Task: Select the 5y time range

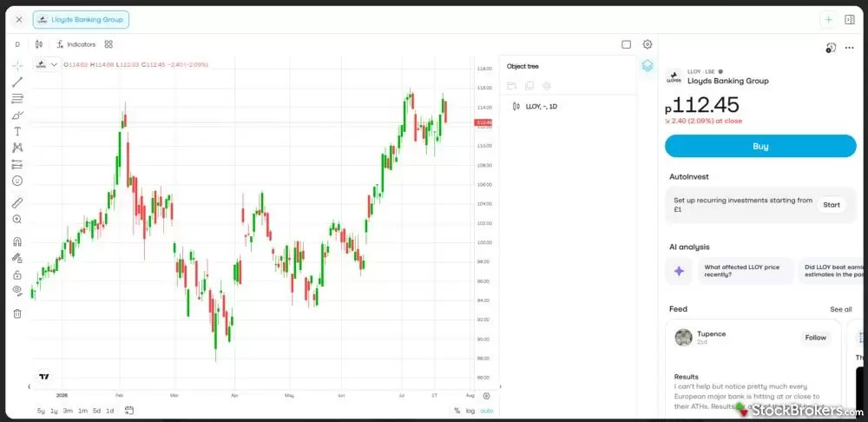Action: pyautogui.click(x=41, y=411)
